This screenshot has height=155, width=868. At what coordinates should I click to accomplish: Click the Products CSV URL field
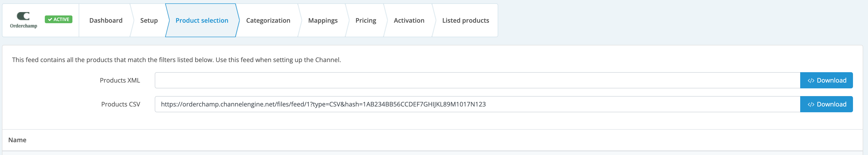point(477,104)
